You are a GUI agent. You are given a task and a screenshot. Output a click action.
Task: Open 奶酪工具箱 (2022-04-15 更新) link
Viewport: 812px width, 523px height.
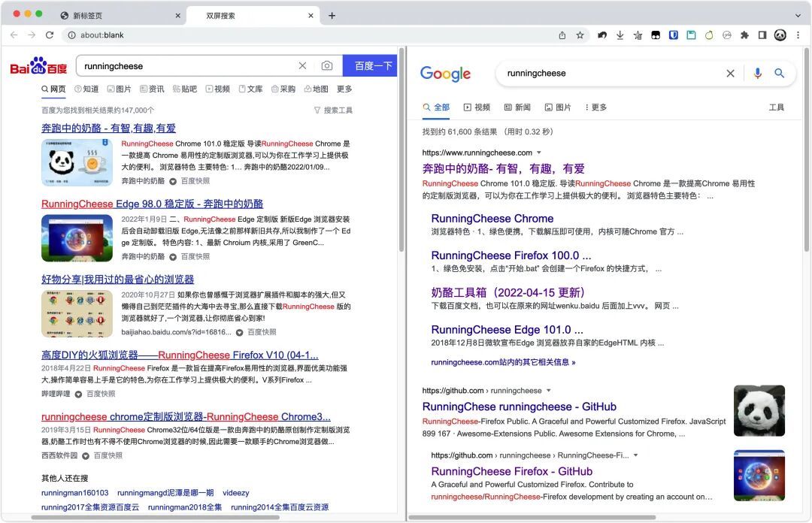click(x=508, y=292)
